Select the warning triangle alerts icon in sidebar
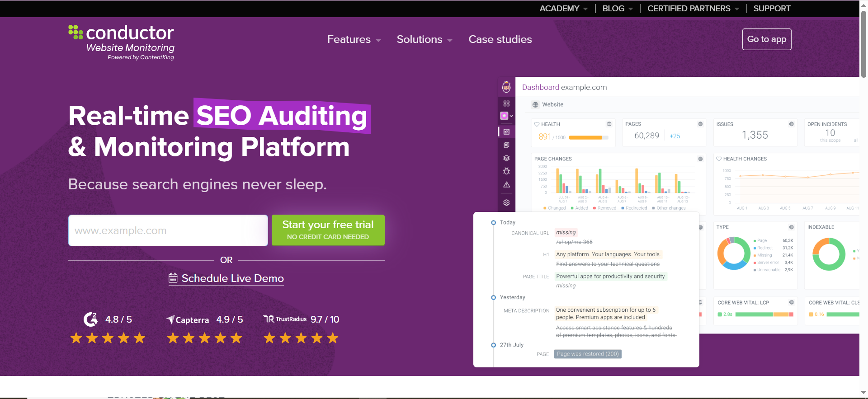868x399 pixels. coord(506,185)
